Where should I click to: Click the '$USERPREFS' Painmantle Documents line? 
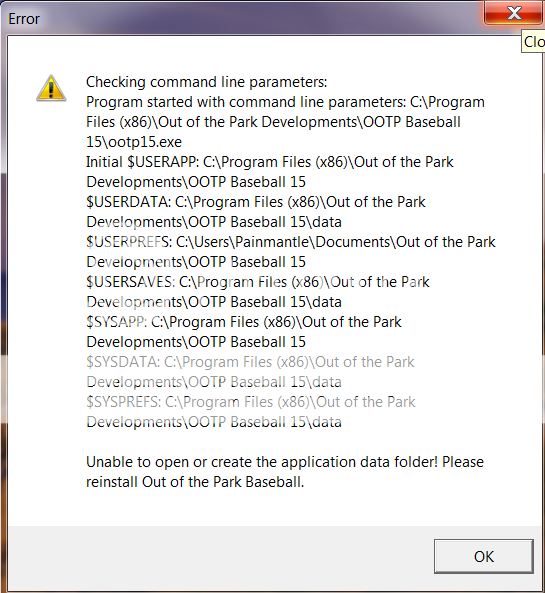pos(291,242)
